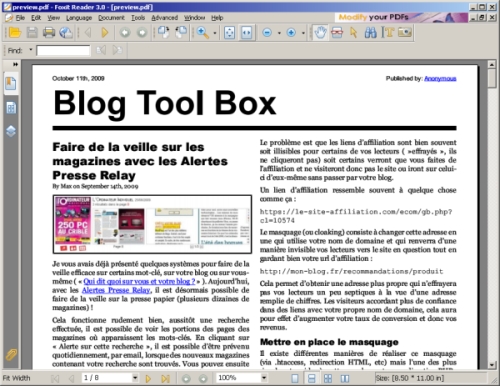Viewport: 500px width, 386px height.
Task: Open the binoculars Search tool
Action: [370, 32]
